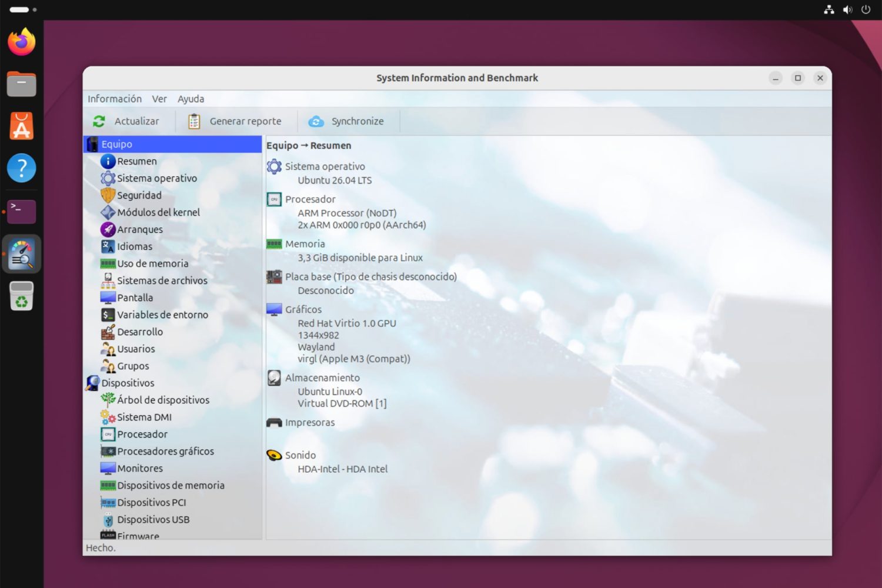882x588 pixels.
Task: Click the 'Ubuntu 26.04 LTS' value
Action: point(335,181)
